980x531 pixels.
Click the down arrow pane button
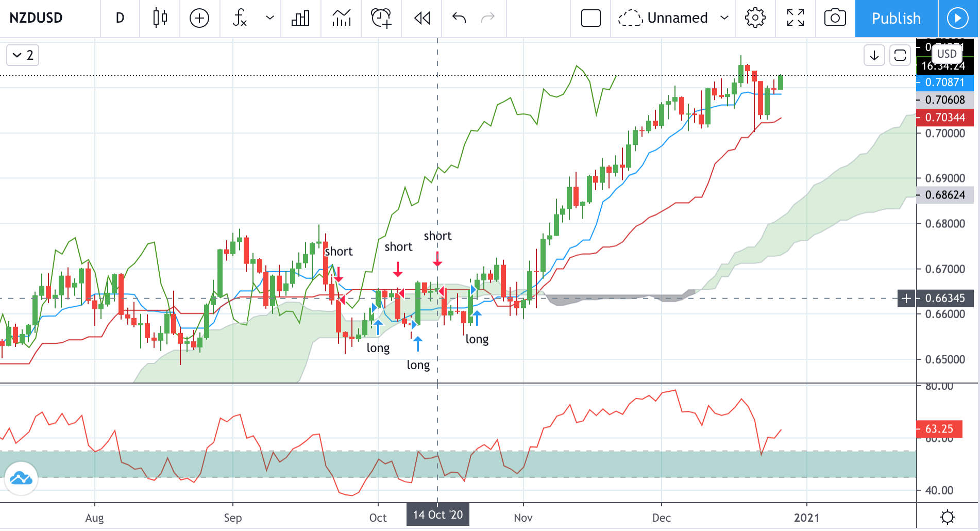tap(874, 55)
